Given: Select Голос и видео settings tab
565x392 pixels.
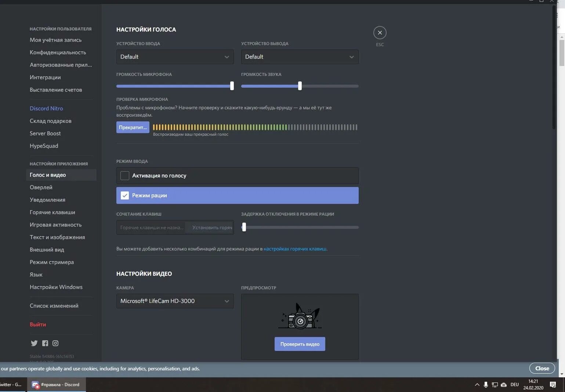Looking at the screenshot, I should (61, 175).
